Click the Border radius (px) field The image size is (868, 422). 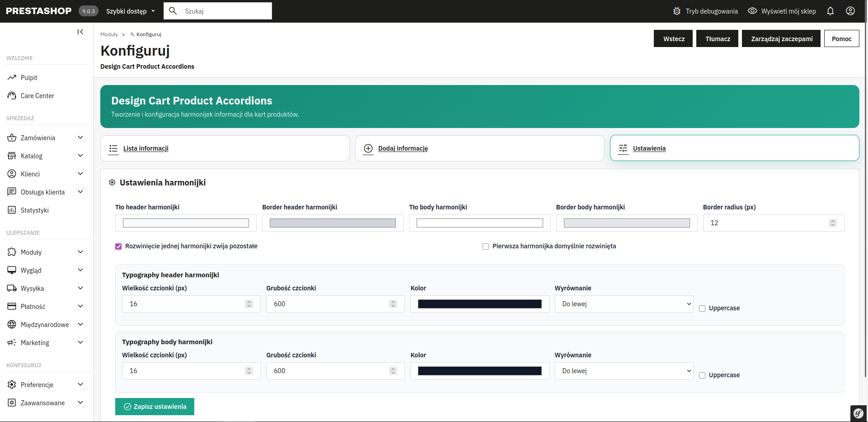tap(774, 223)
